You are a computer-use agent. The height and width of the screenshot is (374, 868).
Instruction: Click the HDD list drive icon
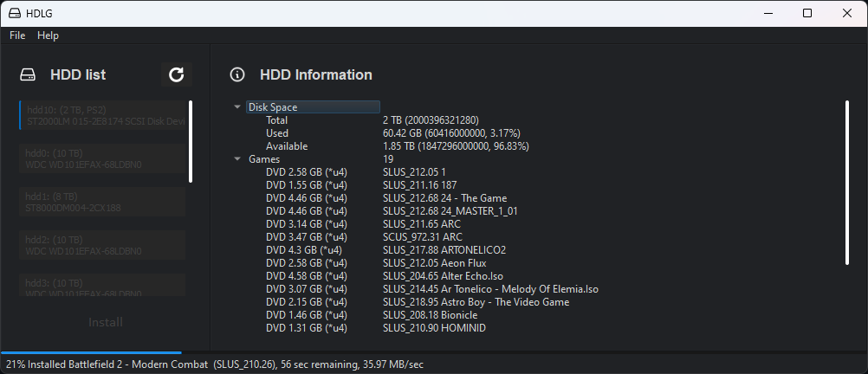pos(28,74)
